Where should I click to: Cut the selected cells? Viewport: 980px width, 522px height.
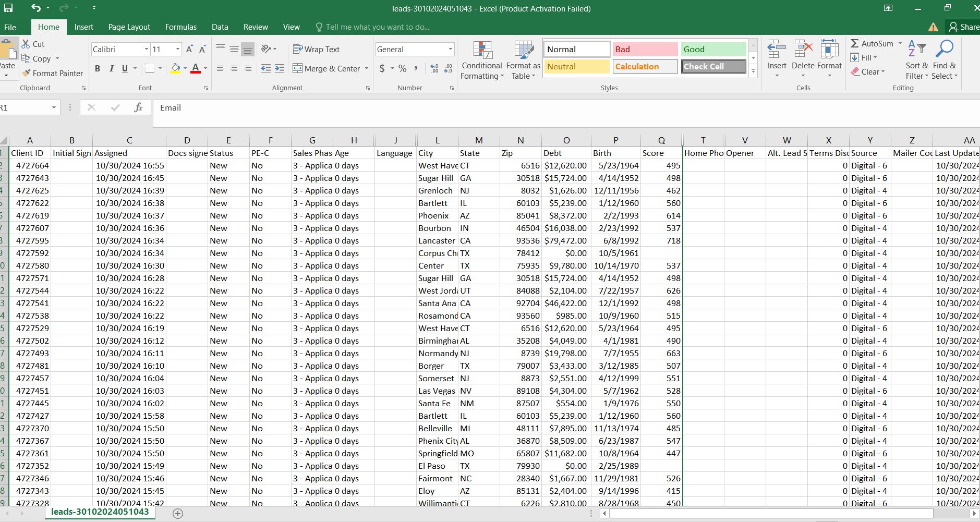point(33,44)
